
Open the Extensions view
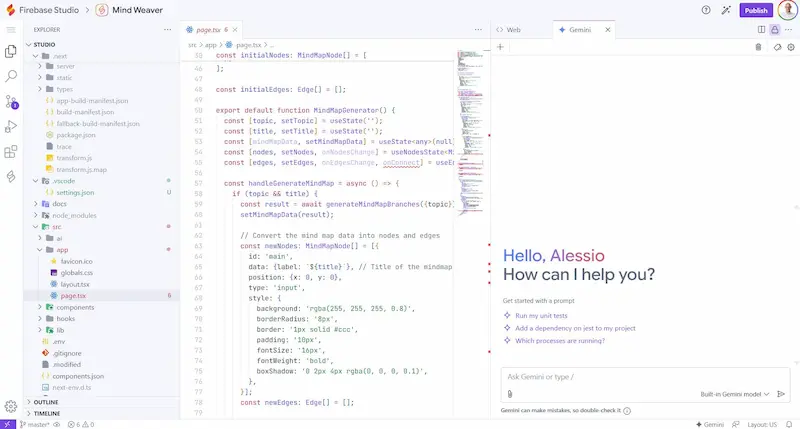pyautogui.click(x=11, y=152)
